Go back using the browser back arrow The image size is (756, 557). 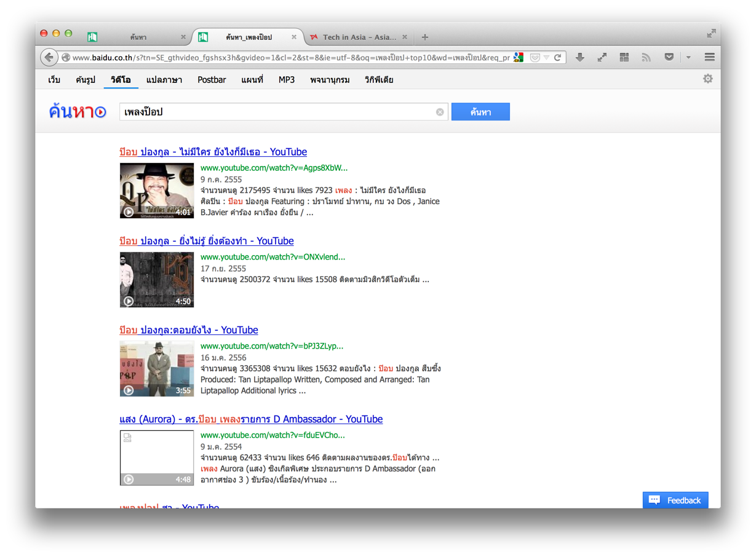tap(49, 57)
